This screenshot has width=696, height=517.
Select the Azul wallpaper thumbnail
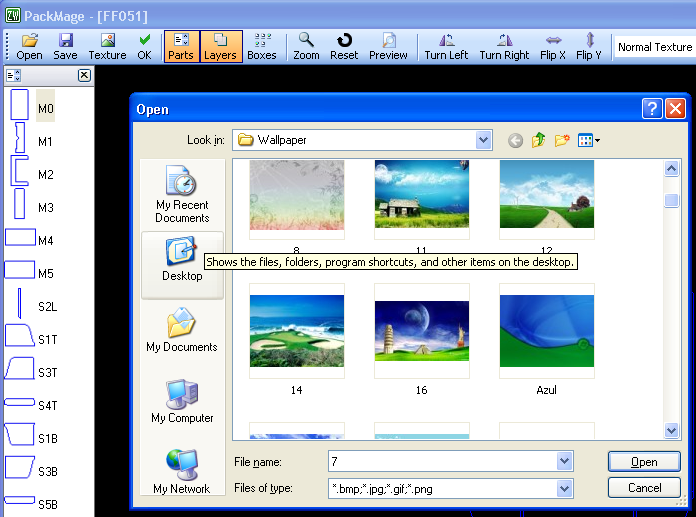click(547, 331)
